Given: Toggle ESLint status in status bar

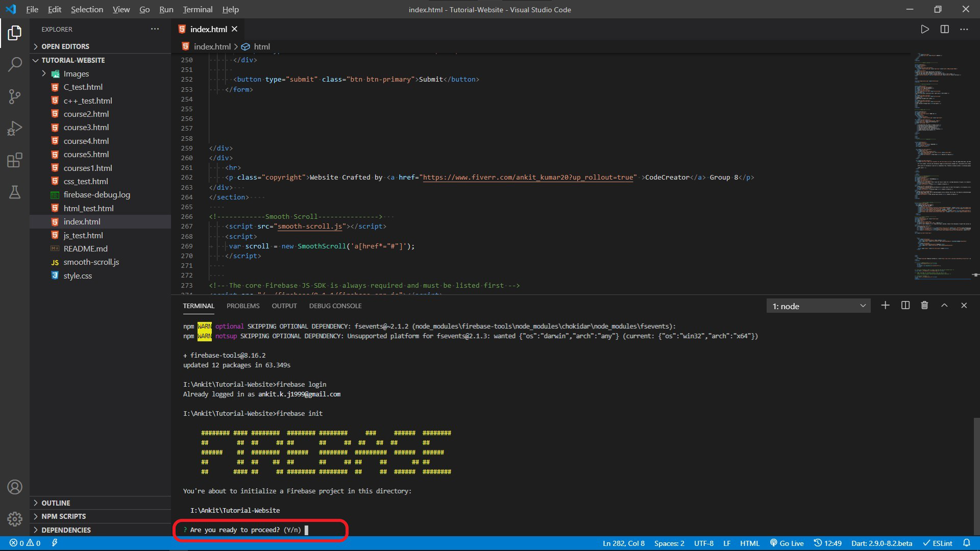Looking at the screenshot, I should [938, 543].
